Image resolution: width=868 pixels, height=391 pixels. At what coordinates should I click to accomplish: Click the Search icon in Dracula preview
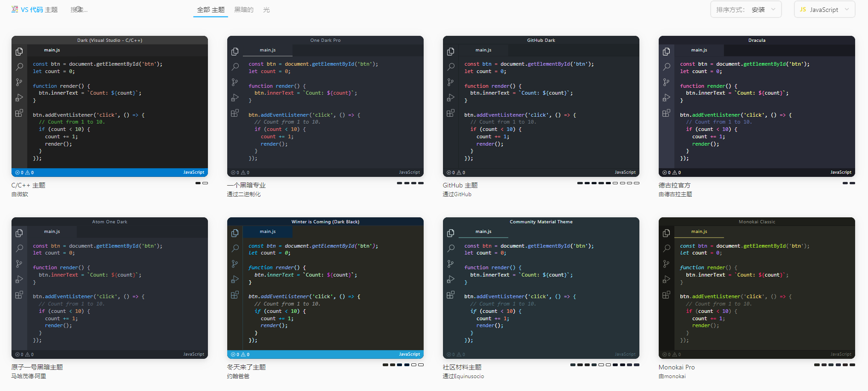pos(666,67)
